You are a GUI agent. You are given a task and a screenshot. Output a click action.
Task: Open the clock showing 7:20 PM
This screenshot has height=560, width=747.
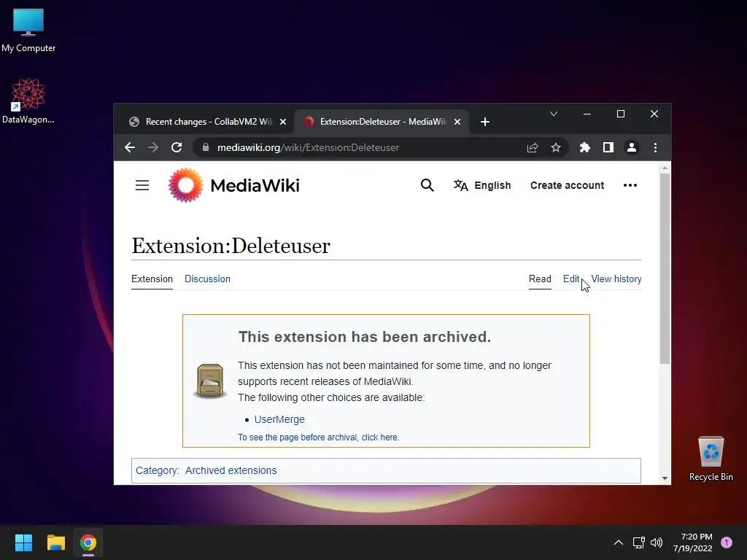pyautogui.click(x=693, y=542)
